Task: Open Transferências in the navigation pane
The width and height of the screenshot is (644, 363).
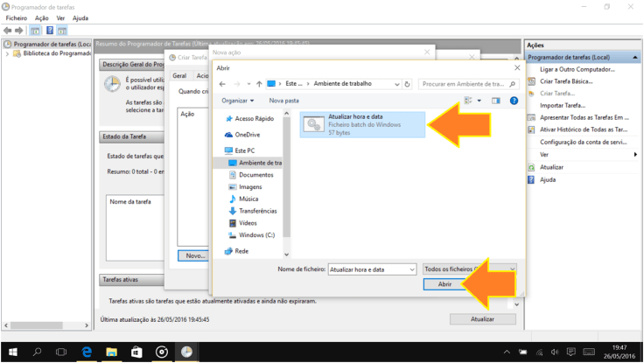Action: pos(257,211)
